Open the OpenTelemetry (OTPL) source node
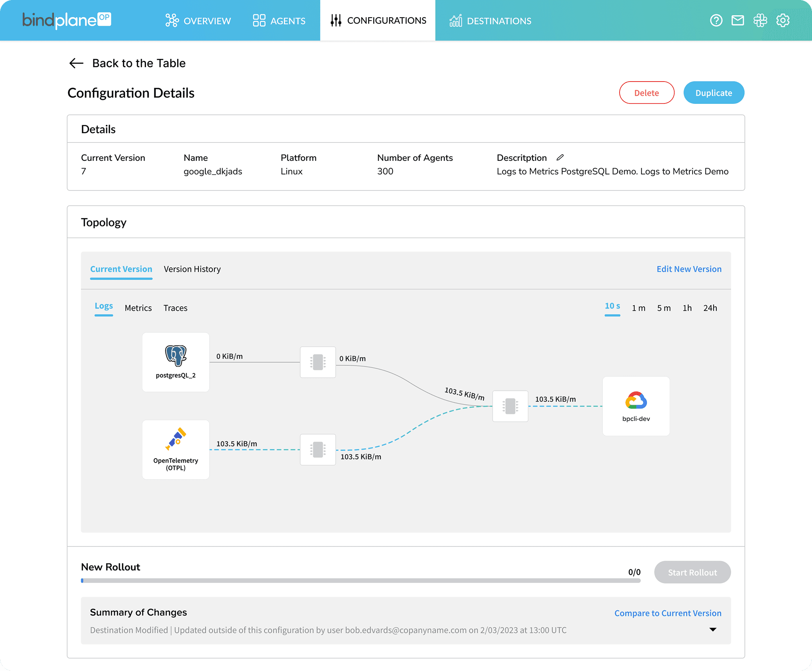Viewport: 812px width, 671px height. click(176, 449)
